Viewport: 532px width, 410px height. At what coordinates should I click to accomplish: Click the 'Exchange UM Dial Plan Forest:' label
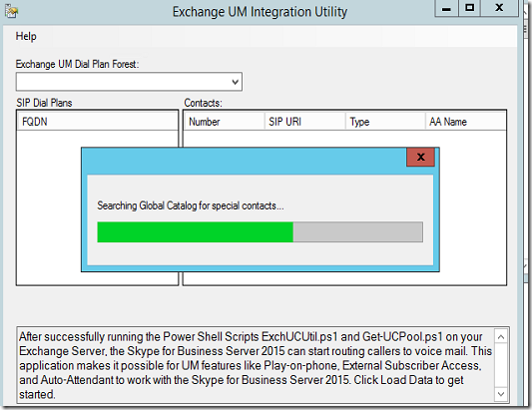pos(78,64)
